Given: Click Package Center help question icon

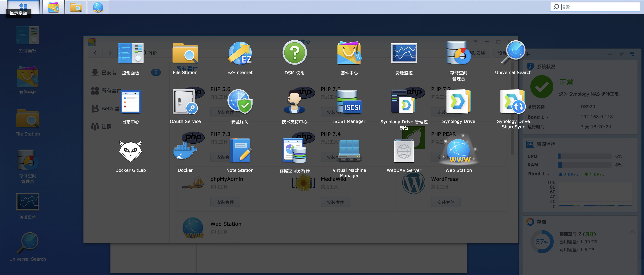Looking at the screenshot, I should point(475,42).
